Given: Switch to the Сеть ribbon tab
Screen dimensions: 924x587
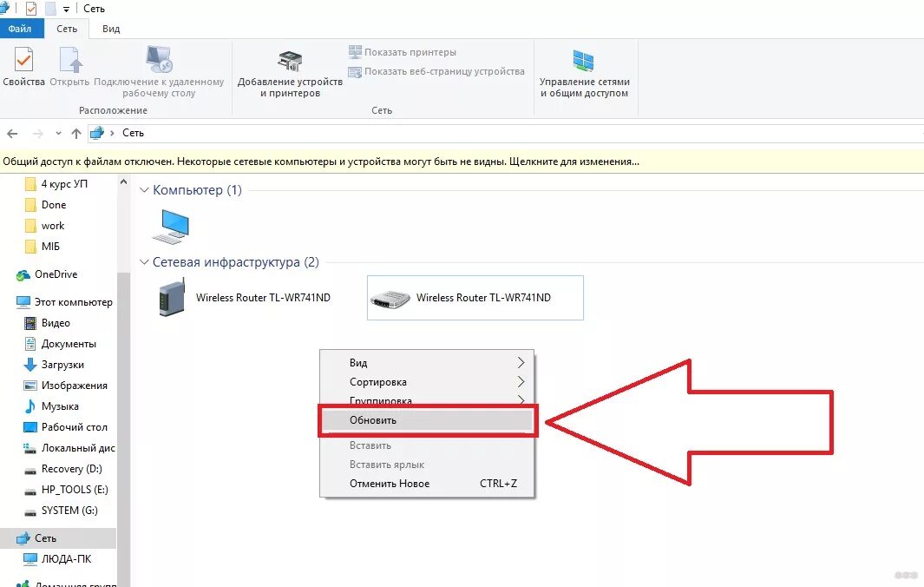Looking at the screenshot, I should pyautogui.click(x=67, y=29).
